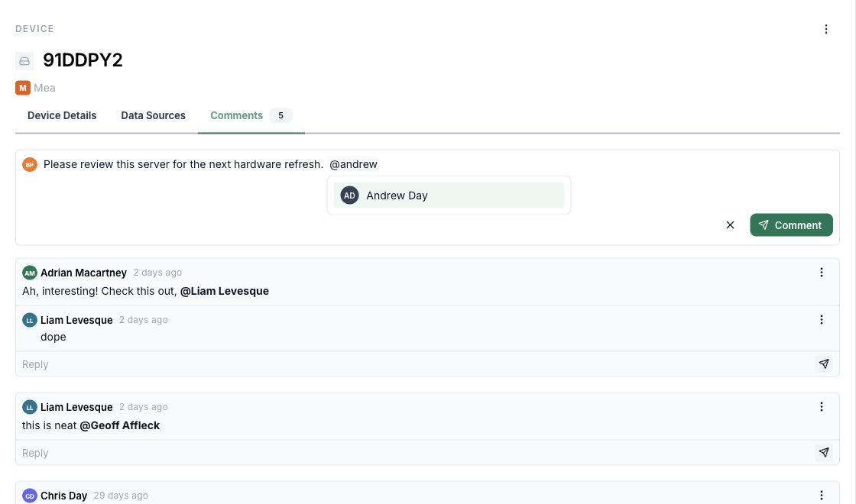Click Liam Levesque name above 'dope'
Viewport: 856px width, 504px height.
(x=76, y=320)
